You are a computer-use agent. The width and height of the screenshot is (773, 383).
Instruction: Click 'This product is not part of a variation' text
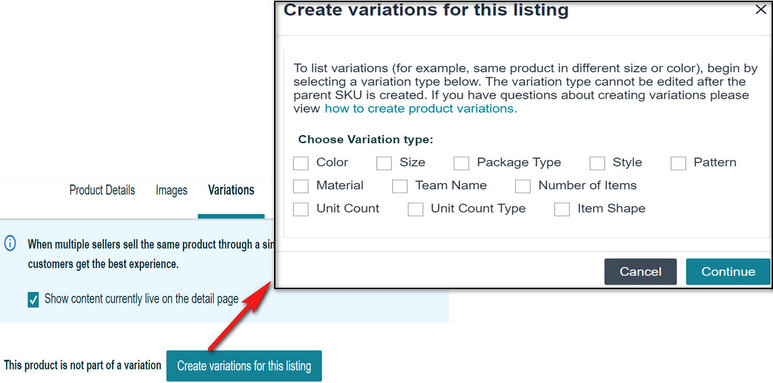83,365
